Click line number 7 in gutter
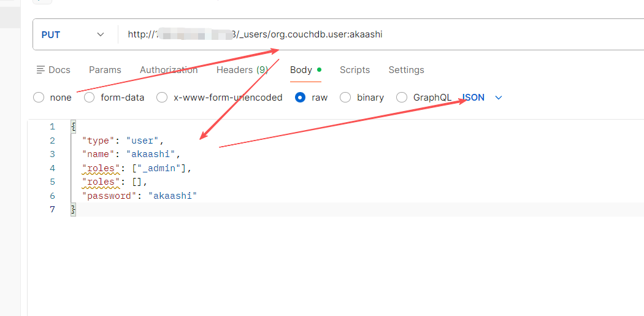This screenshot has width=644, height=316. [52, 210]
